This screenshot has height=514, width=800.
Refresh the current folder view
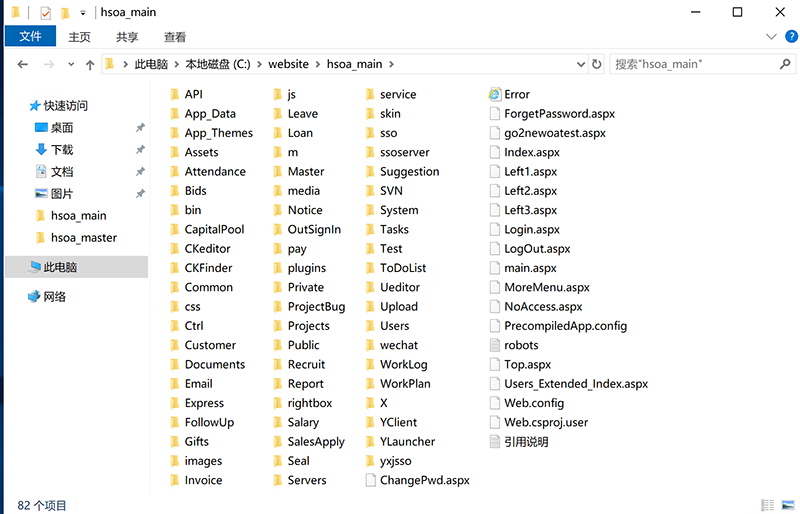point(596,64)
